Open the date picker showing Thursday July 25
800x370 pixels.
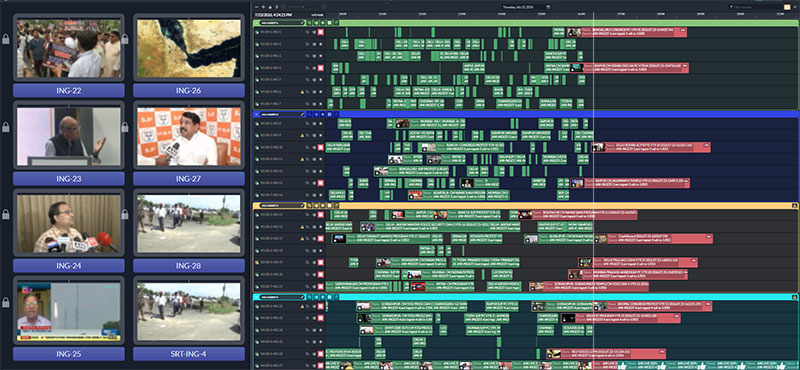pyautogui.click(x=526, y=7)
